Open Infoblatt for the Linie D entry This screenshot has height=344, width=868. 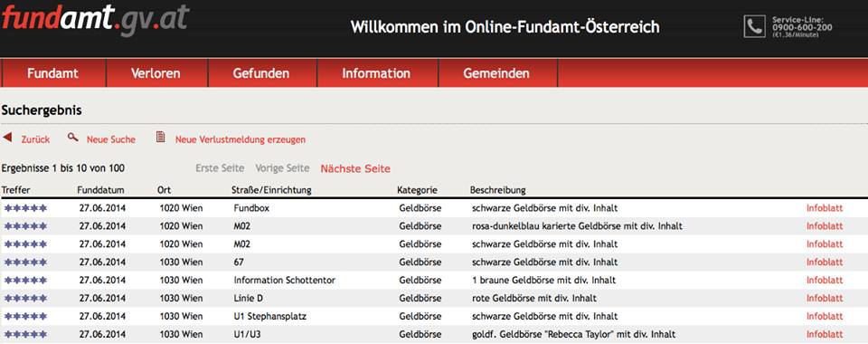(825, 299)
